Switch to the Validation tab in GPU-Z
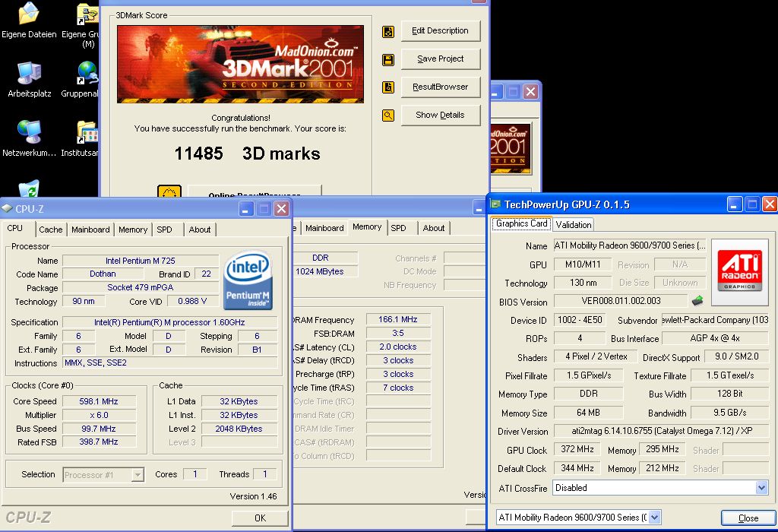The image size is (778, 532). point(574,225)
